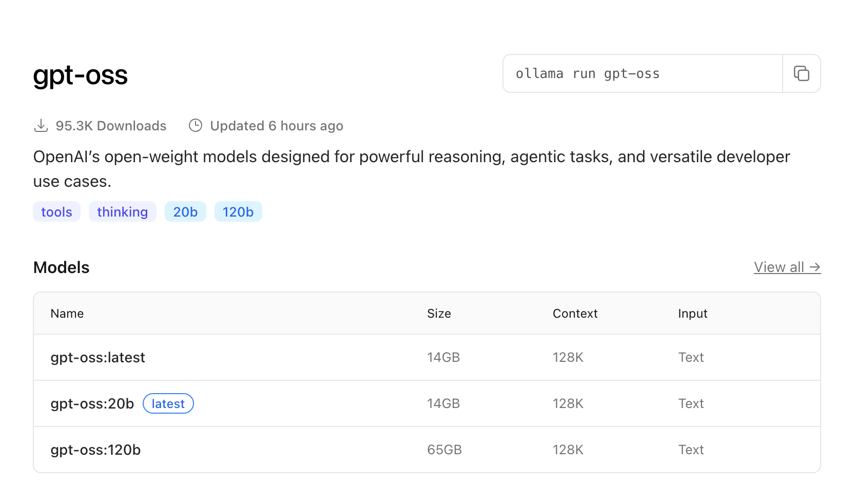Click the Context column header
The width and height of the screenshot is (855, 504).
[575, 314]
